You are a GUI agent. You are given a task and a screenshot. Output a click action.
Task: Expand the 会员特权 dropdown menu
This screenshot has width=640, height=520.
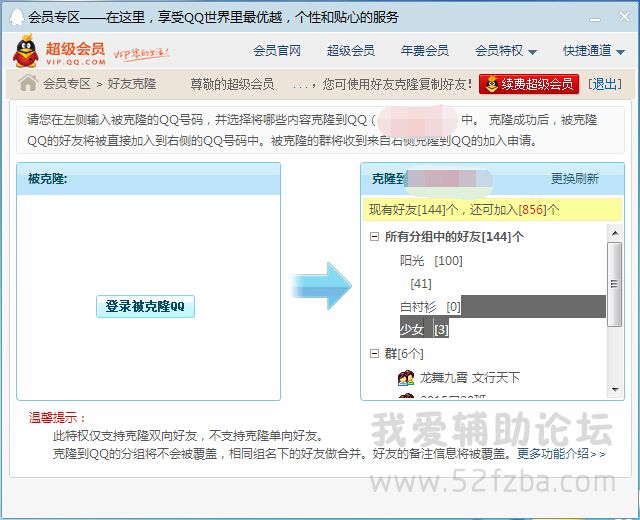(x=505, y=51)
